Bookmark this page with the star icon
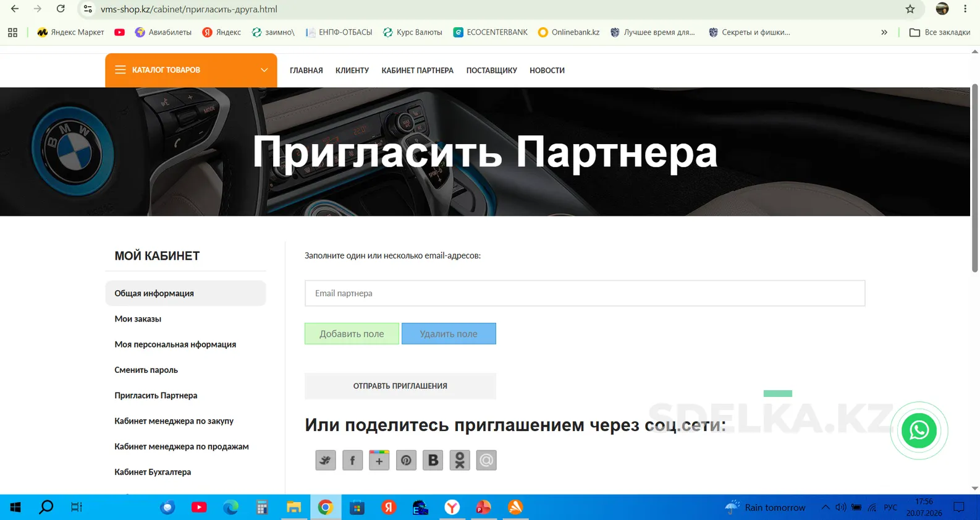The width and height of the screenshot is (980, 520). 910,9
